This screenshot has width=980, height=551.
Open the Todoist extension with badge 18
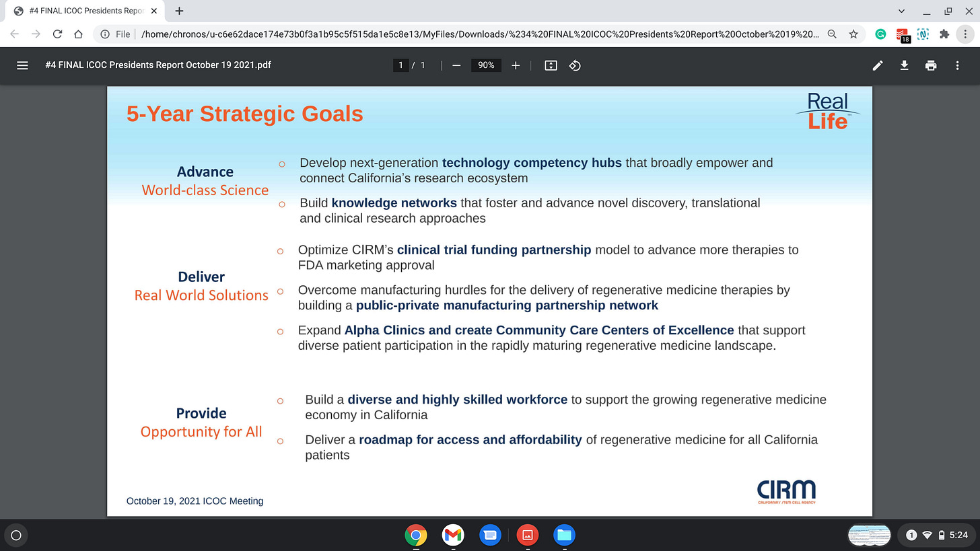click(903, 34)
